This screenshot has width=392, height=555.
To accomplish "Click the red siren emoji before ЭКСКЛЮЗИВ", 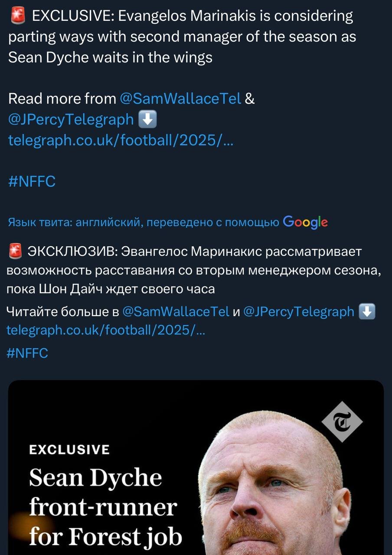I will coord(15,251).
